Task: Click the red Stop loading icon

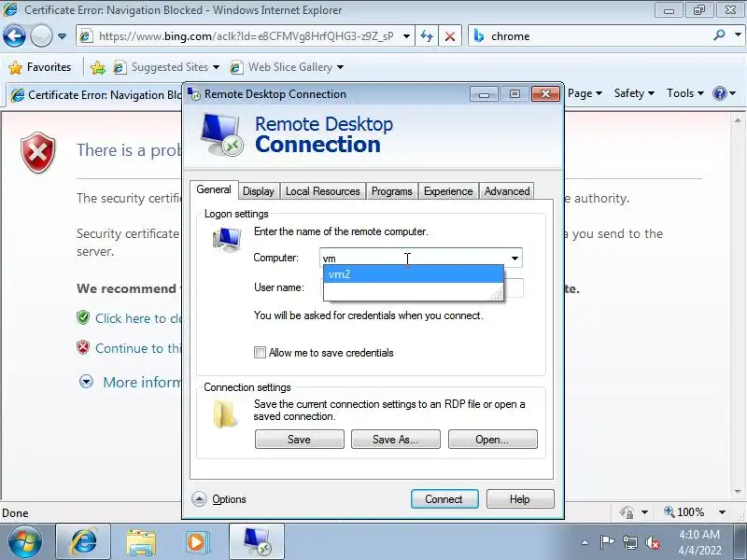Action: (x=450, y=36)
